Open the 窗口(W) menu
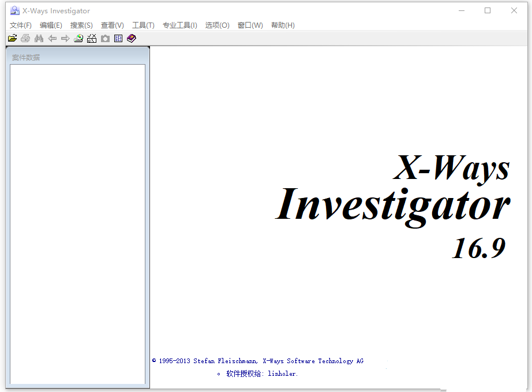 click(x=250, y=25)
